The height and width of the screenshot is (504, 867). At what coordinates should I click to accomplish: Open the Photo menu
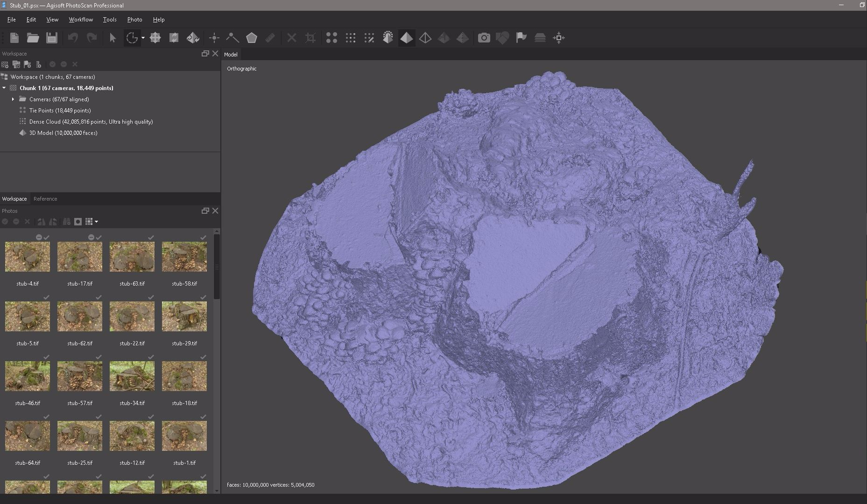(x=134, y=20)
